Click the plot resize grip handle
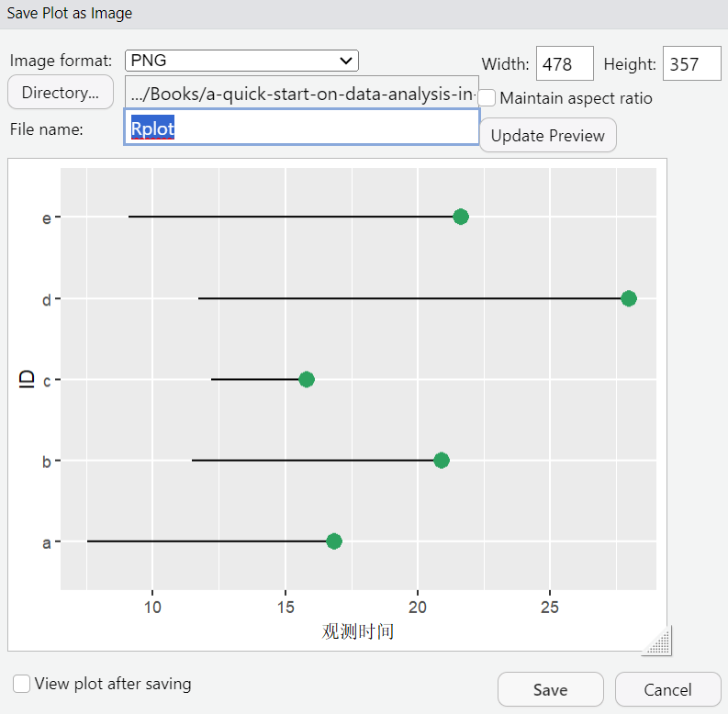 (x=657, y=641)
